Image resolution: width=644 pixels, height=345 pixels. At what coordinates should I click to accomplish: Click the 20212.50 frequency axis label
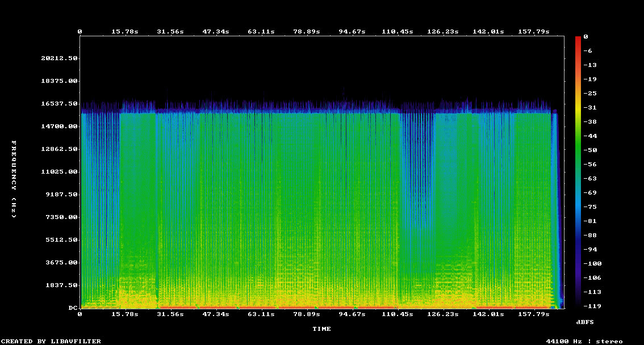60,58
